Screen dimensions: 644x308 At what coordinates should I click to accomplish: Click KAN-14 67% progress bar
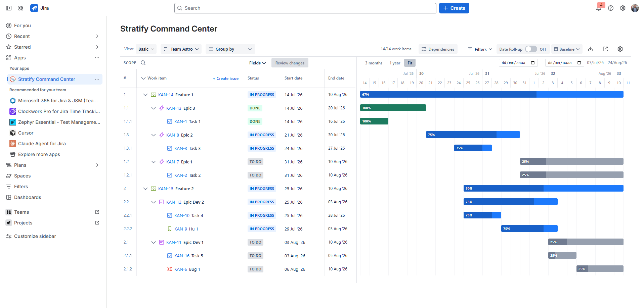click(491, 95)
